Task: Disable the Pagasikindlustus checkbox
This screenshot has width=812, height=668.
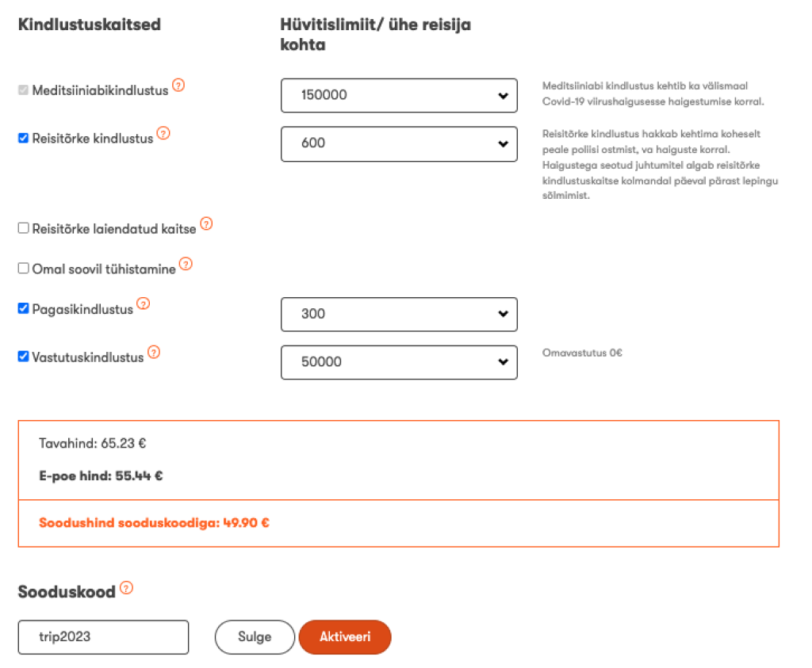Action: [23, 308]
